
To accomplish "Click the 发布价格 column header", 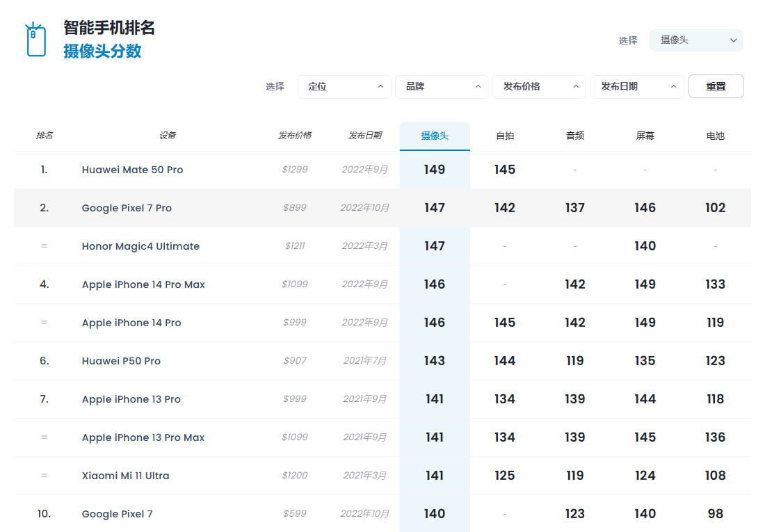I will pyautogui.click(x=295, y=136).
